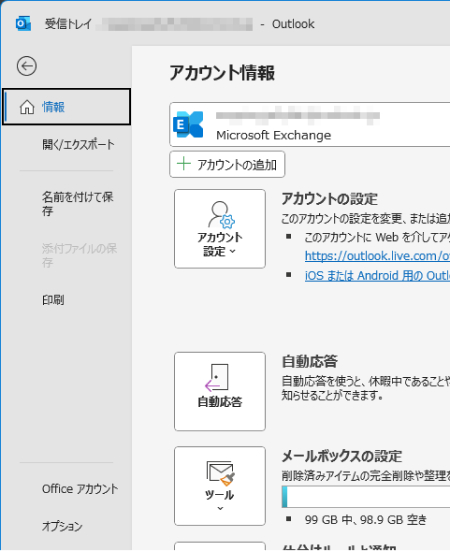450x551 pixels.
Task: Click the back arrow to exit backstage
Action: pyautogui.click(x=27, y=66)
